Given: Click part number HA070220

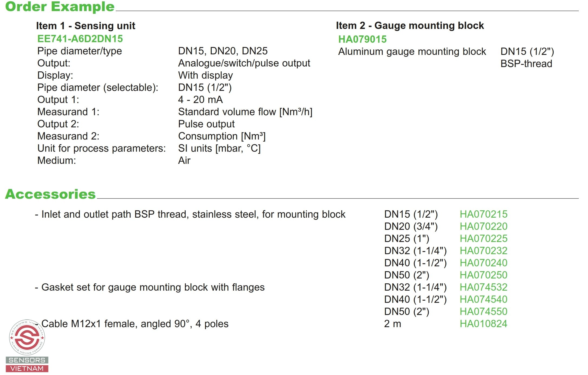Looking at the screenshot, I should click(x=484, y=226).
